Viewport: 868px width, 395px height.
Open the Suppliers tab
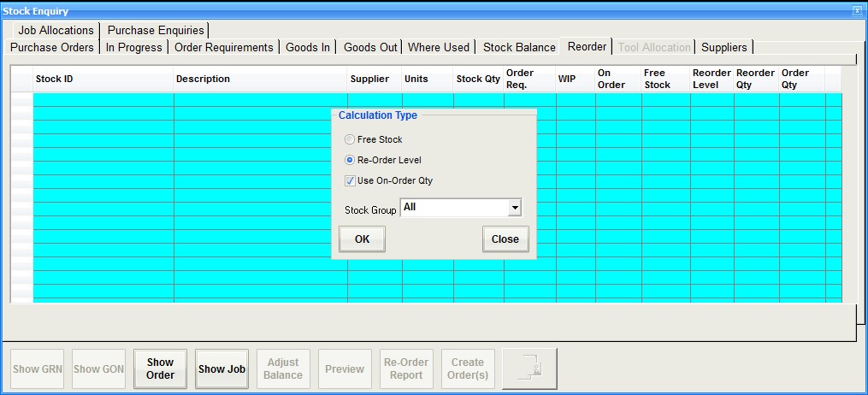[x=723, y=47]
